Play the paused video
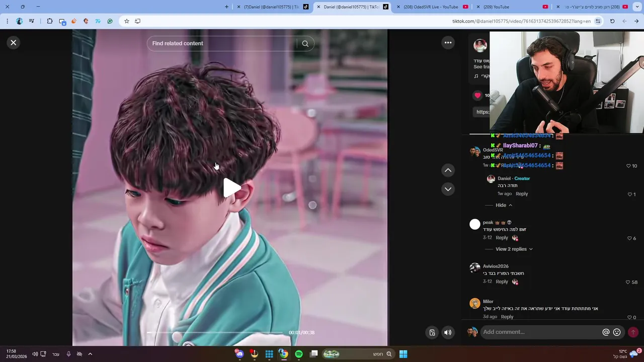 coord(232,188)
